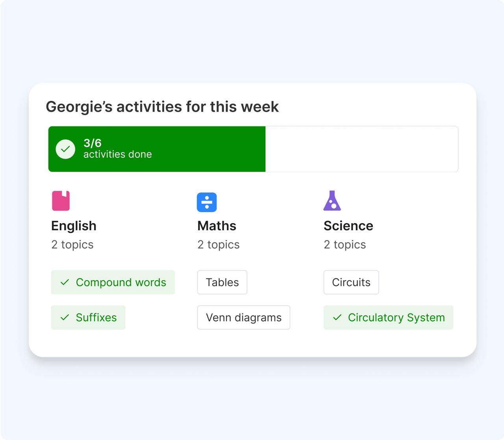The width and height of the screenshot is (504, 440).
Task: Open the Tables maths topic
Action: click(x=222, y=282)
